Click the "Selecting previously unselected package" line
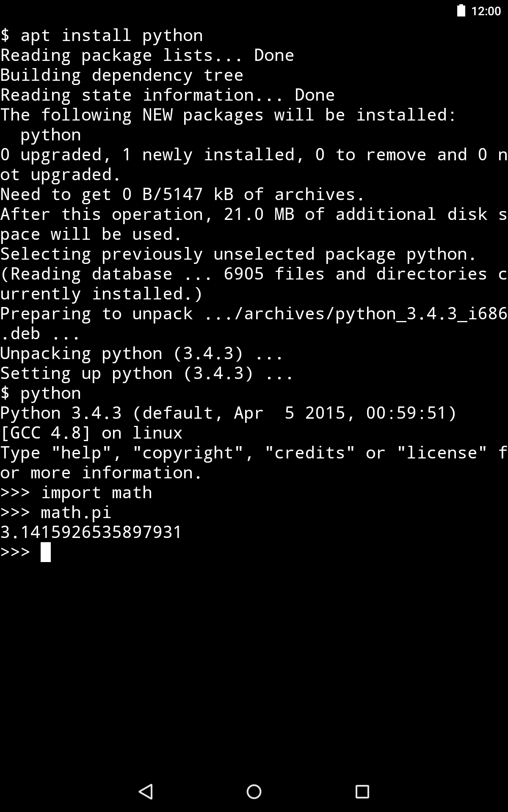Viewport: 508px width, 812px height. point(239,254)
